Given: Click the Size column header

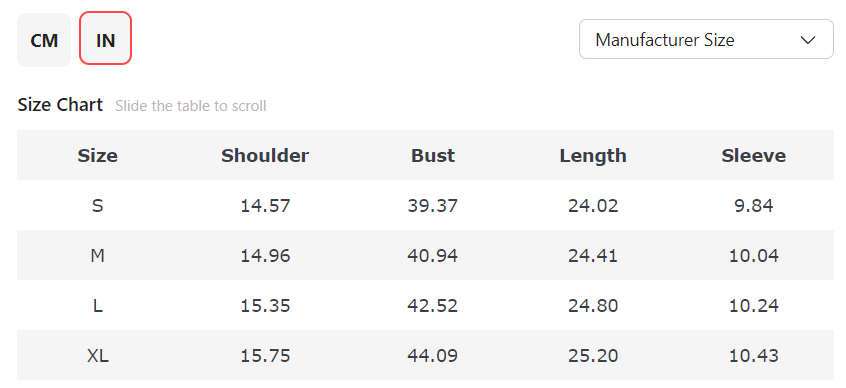Looking at the screenshot, I should tap(98, 155).
